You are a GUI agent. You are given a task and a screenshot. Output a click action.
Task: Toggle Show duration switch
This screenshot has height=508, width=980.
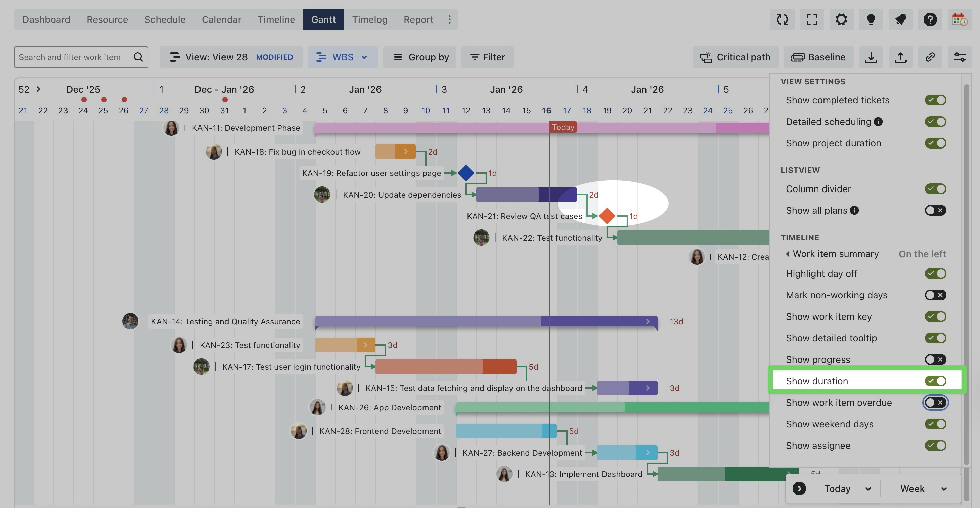(935, 381)
